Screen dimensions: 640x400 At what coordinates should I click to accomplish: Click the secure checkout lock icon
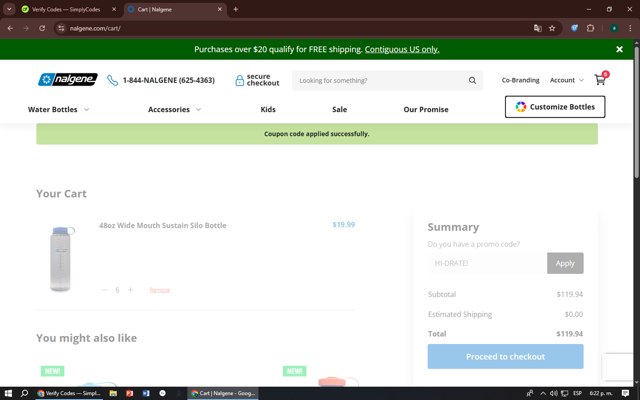[x=240, y=80]
